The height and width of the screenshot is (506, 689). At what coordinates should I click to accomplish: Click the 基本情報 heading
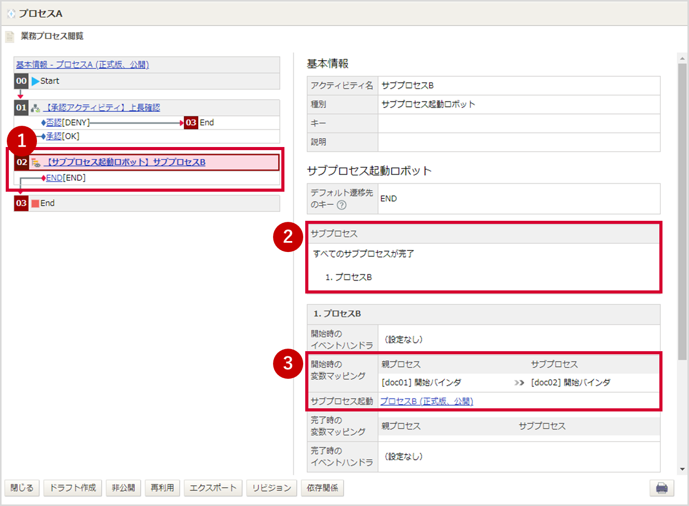pos(327,64)
